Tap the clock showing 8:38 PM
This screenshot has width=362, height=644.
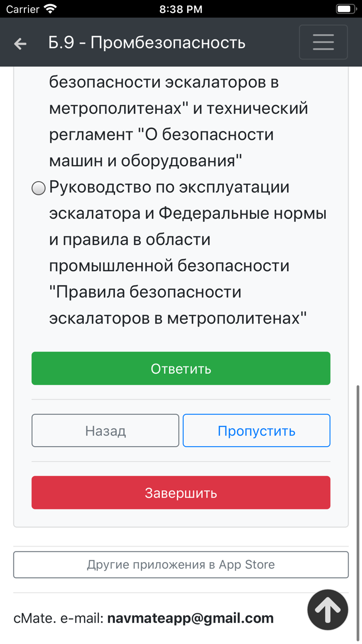pos(181,8)
